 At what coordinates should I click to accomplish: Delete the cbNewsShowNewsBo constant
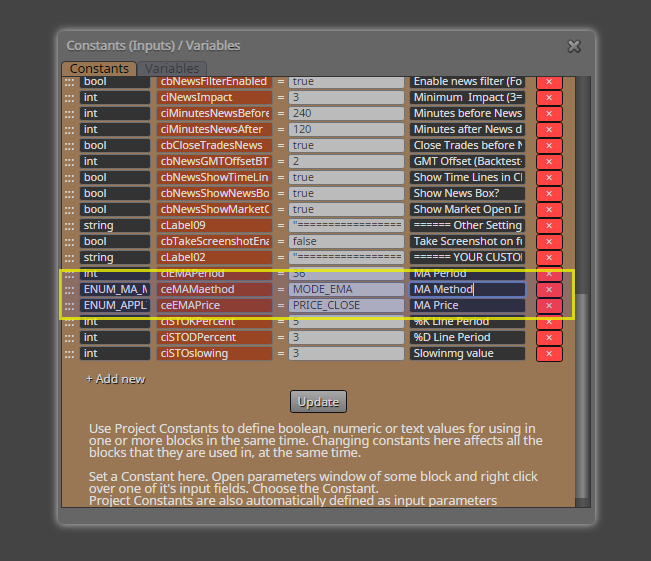pos(549,194)
